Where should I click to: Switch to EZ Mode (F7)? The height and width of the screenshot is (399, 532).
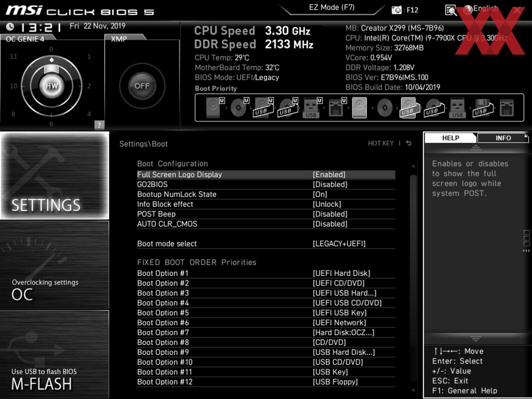click(x=332, y=7)
